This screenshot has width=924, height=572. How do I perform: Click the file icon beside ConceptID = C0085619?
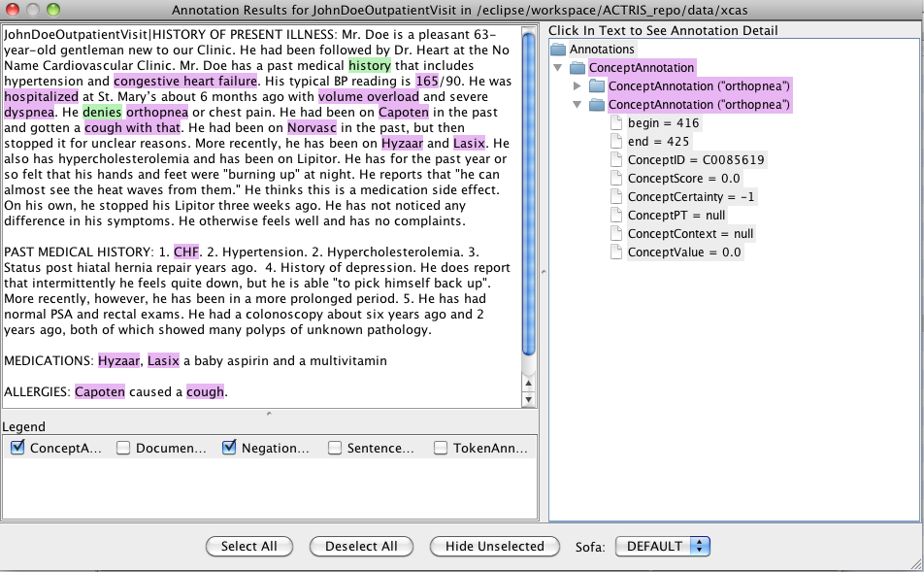tap(616, 160)
